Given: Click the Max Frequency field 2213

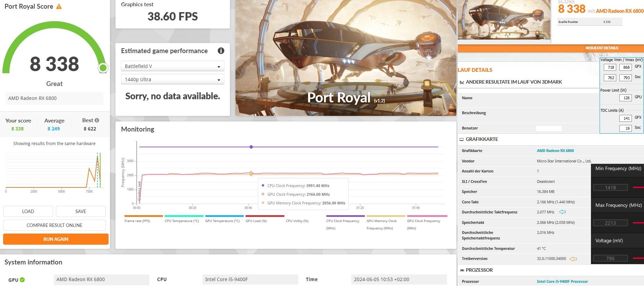Looking at the screenshot, I should (x=610, y=223).
